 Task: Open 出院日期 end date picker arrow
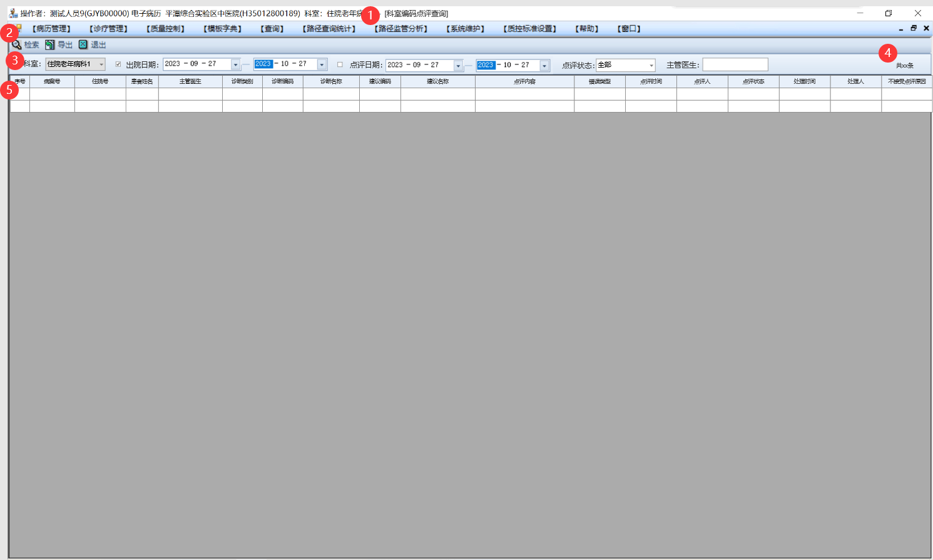tap(322, 65)
